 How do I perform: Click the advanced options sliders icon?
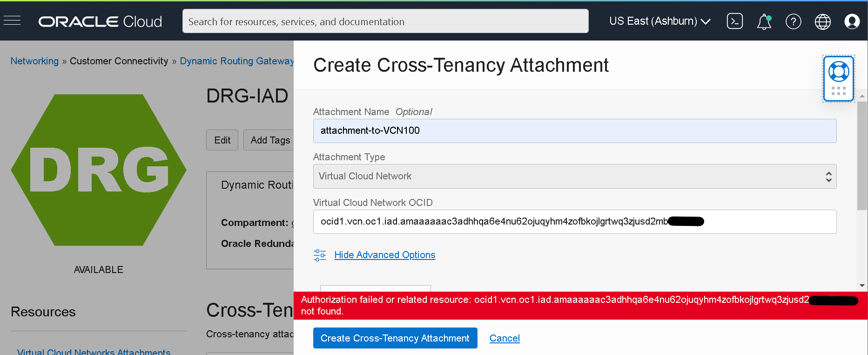(320, 255)
